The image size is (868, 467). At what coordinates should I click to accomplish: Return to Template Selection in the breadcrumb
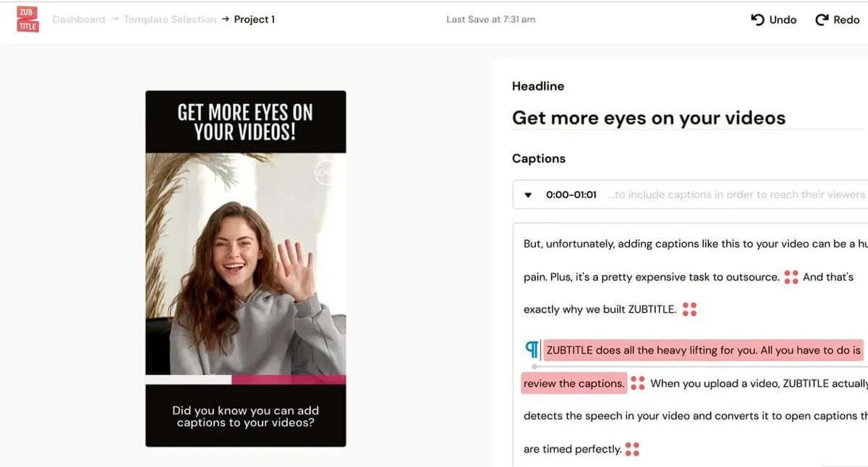click(x=170, y=20)
